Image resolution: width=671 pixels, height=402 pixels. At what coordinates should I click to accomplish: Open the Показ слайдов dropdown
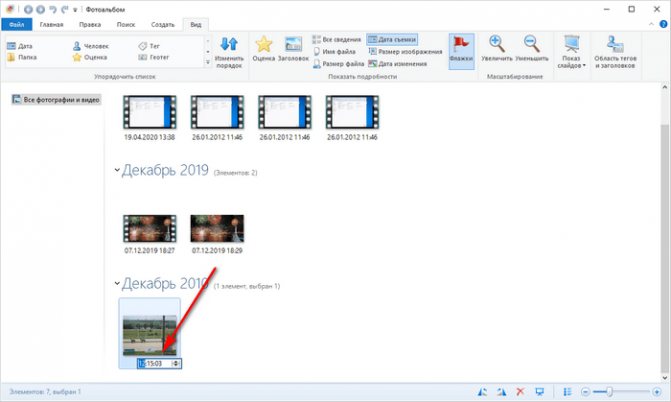coord(571,52)
